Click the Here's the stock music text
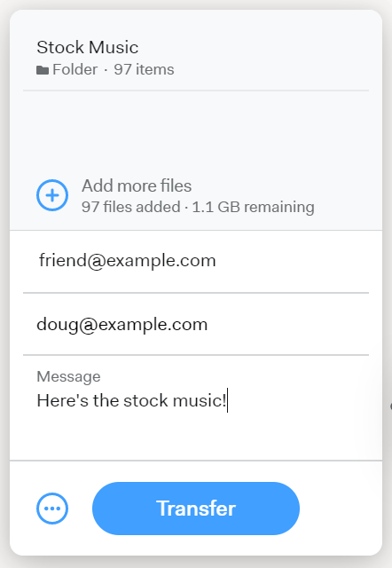392x568 pixels. pos(131,400)
